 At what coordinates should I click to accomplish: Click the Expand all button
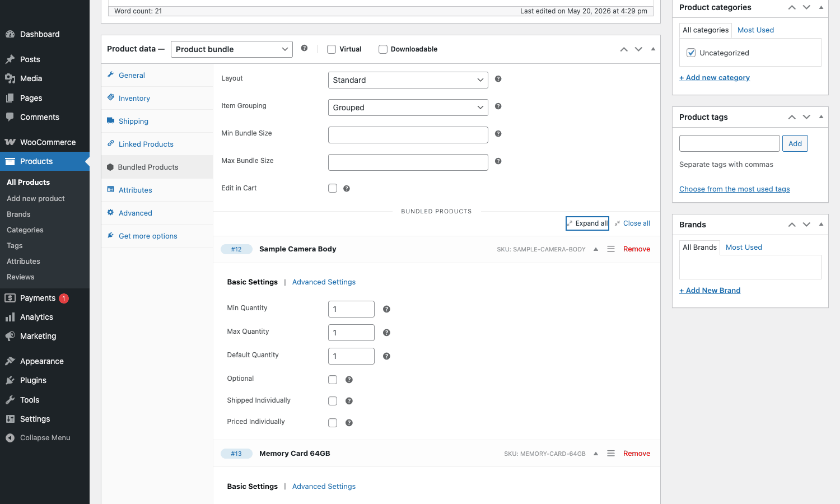click(x=587, y=223)
